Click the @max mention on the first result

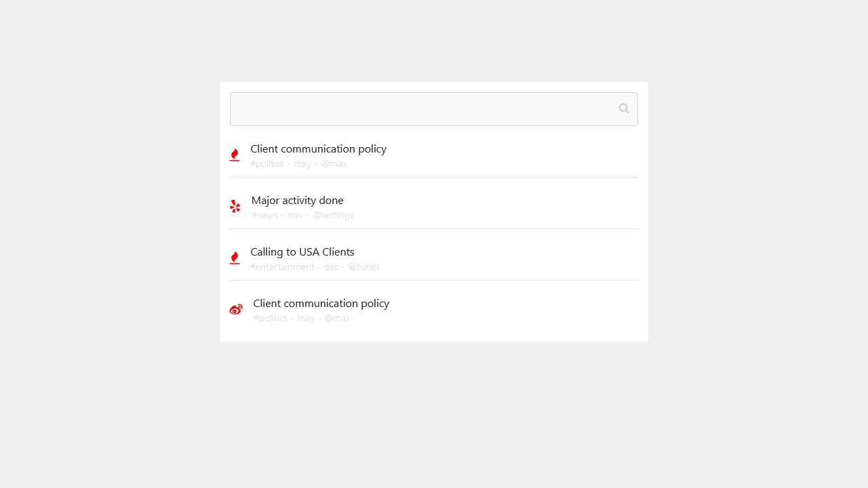pos(334,163)
